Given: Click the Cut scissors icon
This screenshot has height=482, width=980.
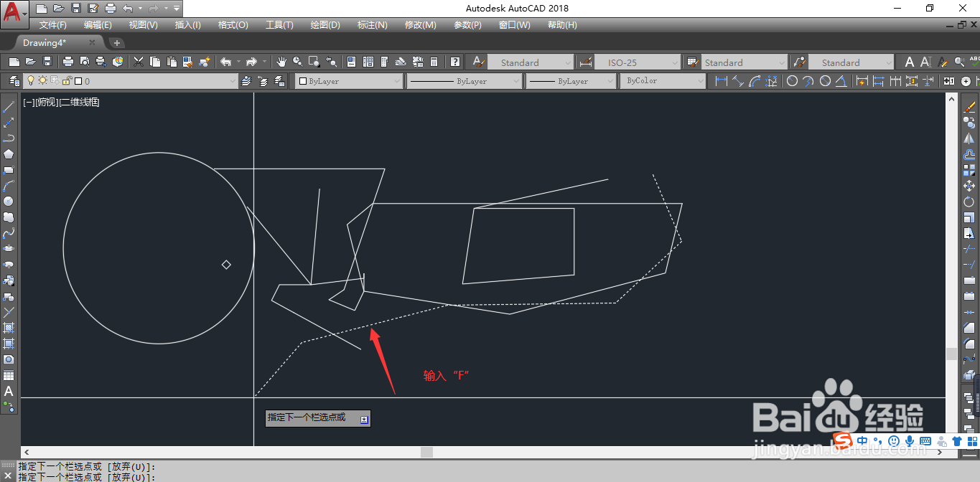Looking at the screenshot, I should pos(138,62).
